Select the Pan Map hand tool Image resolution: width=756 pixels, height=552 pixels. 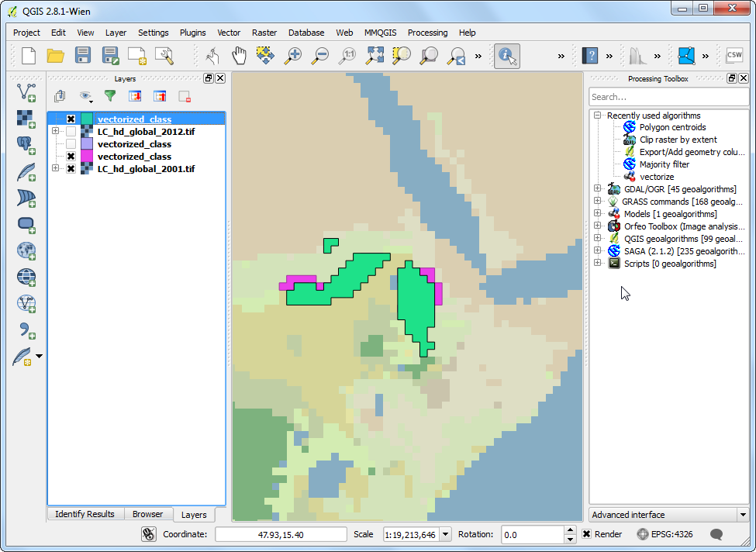point(239,56)
